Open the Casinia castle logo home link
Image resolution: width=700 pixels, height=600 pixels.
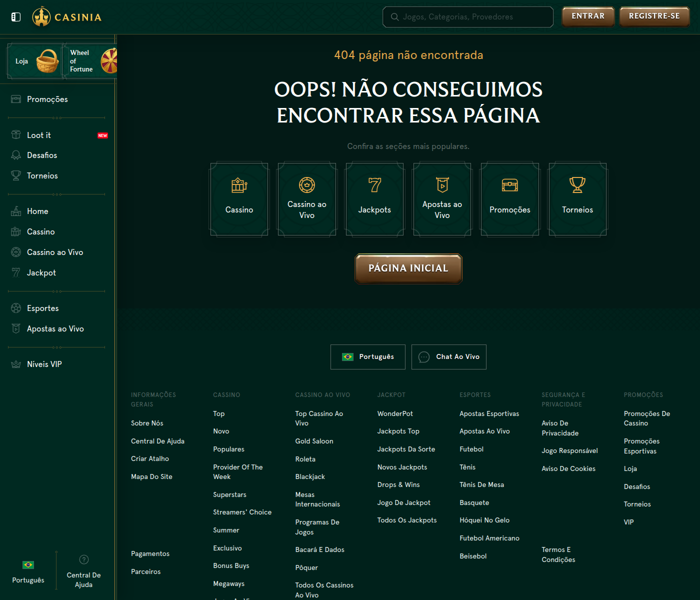point(67,17)
